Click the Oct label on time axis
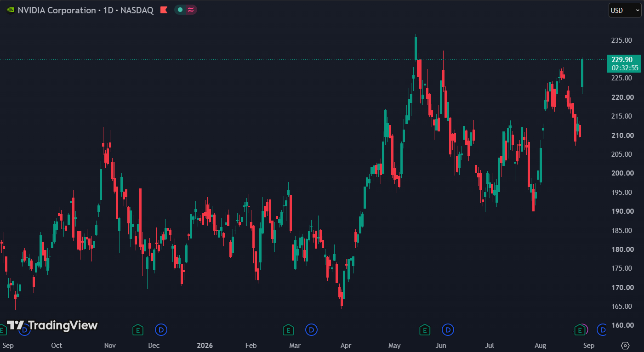Image resolution: width=644 pixels, height=352 pixels. pos(57,346)
